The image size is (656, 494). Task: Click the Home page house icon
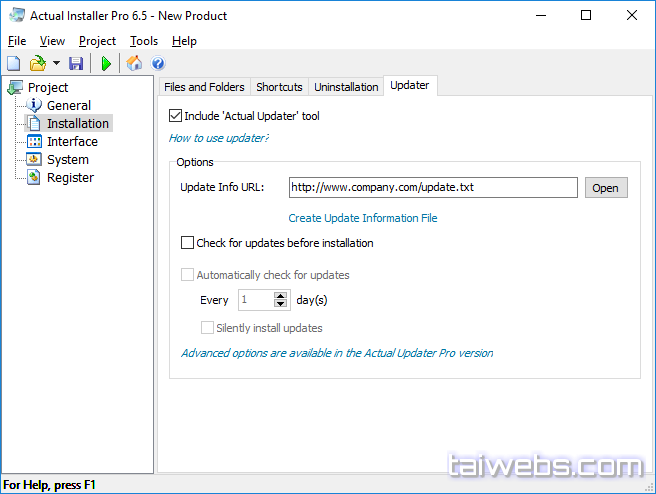134,64
